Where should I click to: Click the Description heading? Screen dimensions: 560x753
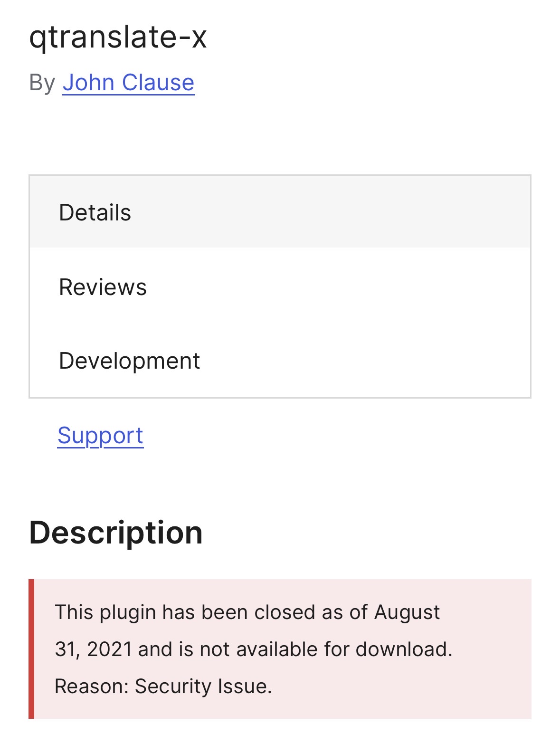[x=116, y=532]
